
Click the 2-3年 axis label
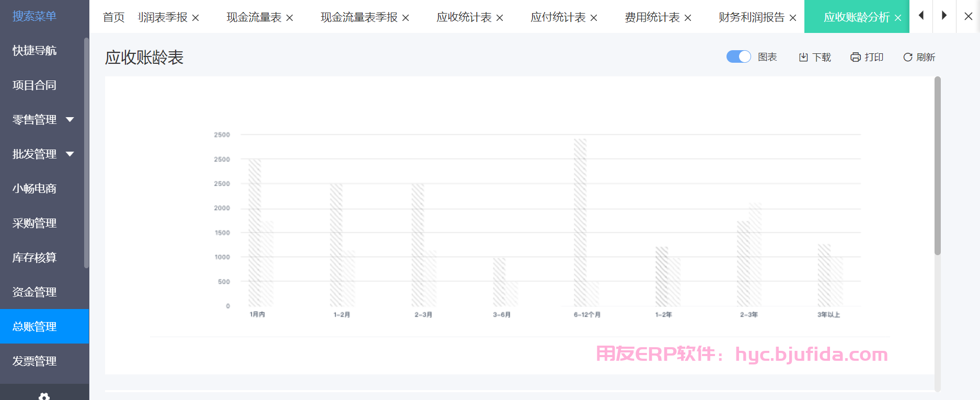pos(749,315)
